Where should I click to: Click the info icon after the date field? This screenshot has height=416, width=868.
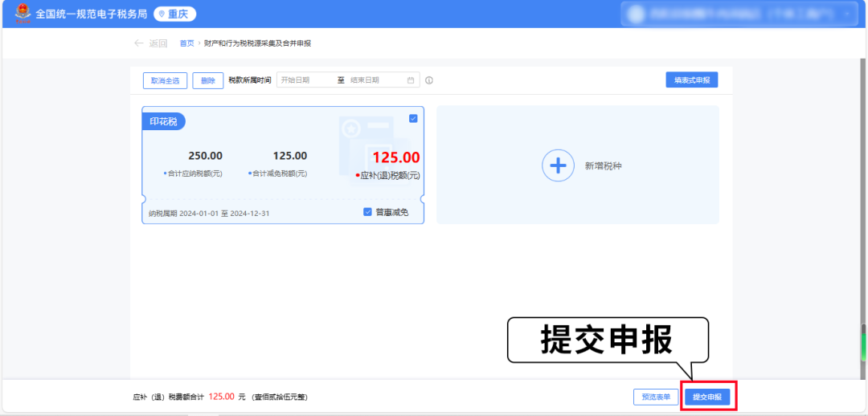[x=429, y=80]
